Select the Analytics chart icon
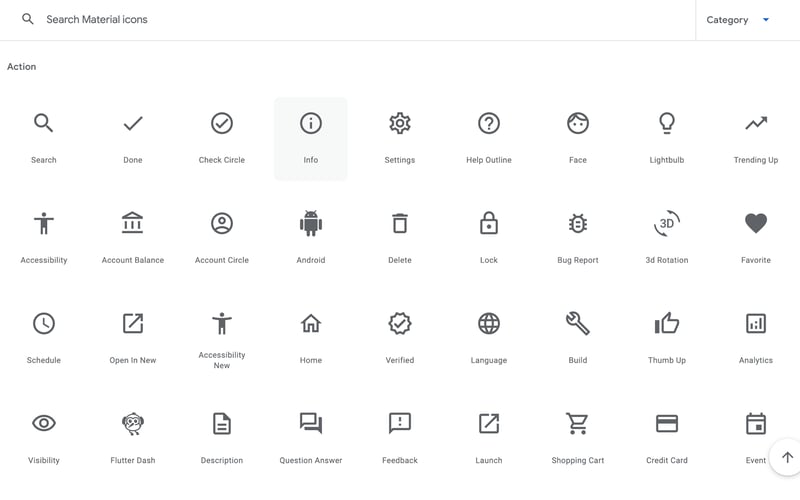Viewport: 800px width, 500px height. click(x=756, y=323)
